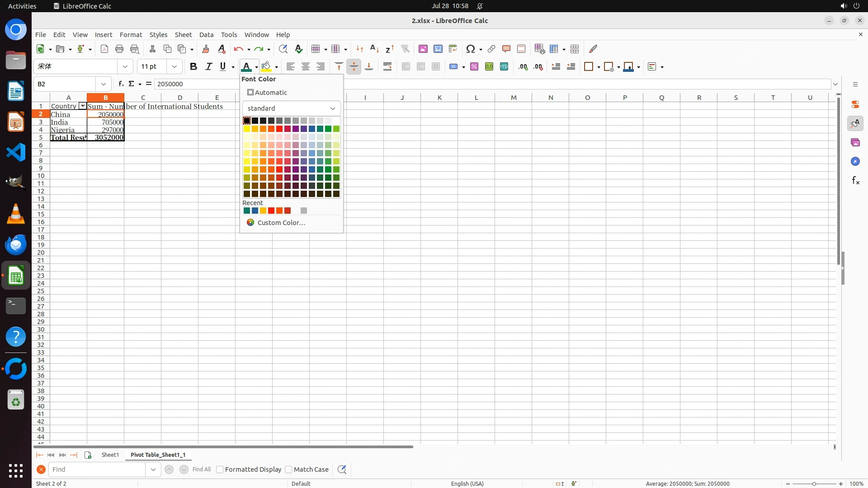The image size is (868, 488).
Task: Open the Insert Chart icon
Action: click(x=438, y=49)
